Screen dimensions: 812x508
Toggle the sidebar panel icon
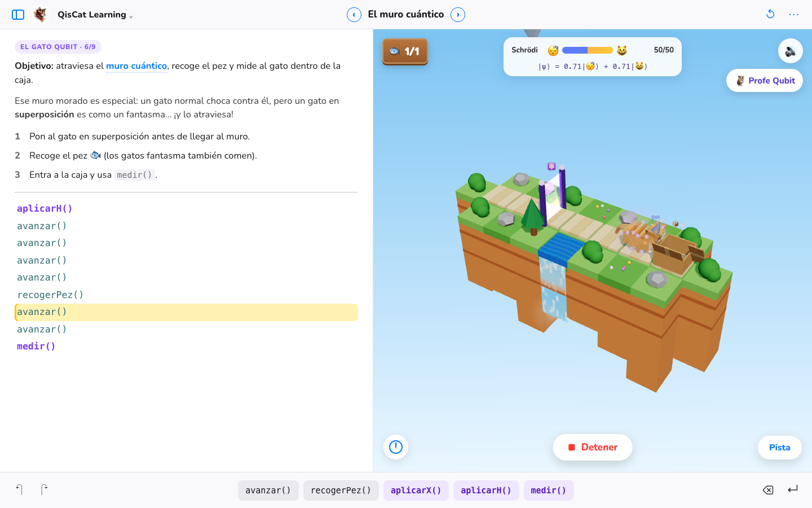18,15
